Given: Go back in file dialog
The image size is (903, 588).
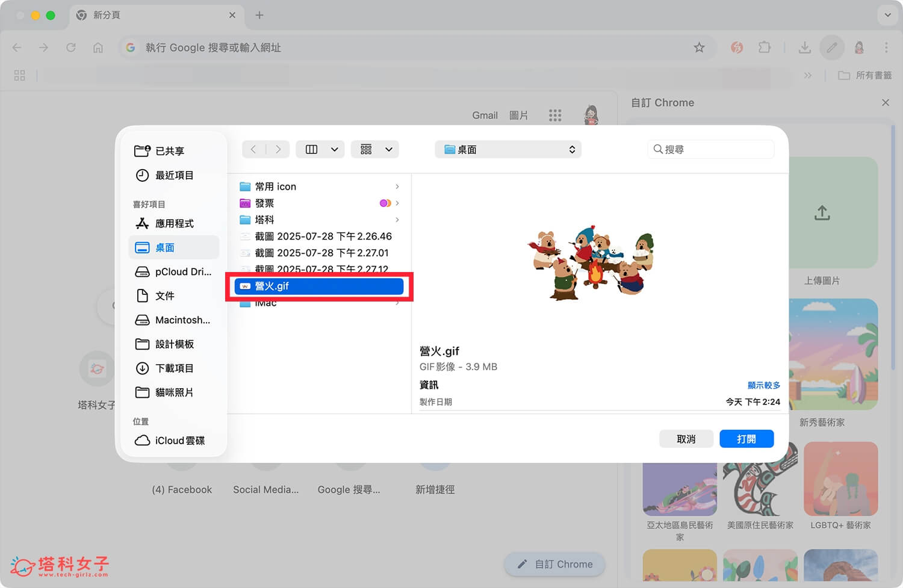Looking at the screenshot, I should tap(253, 149).
